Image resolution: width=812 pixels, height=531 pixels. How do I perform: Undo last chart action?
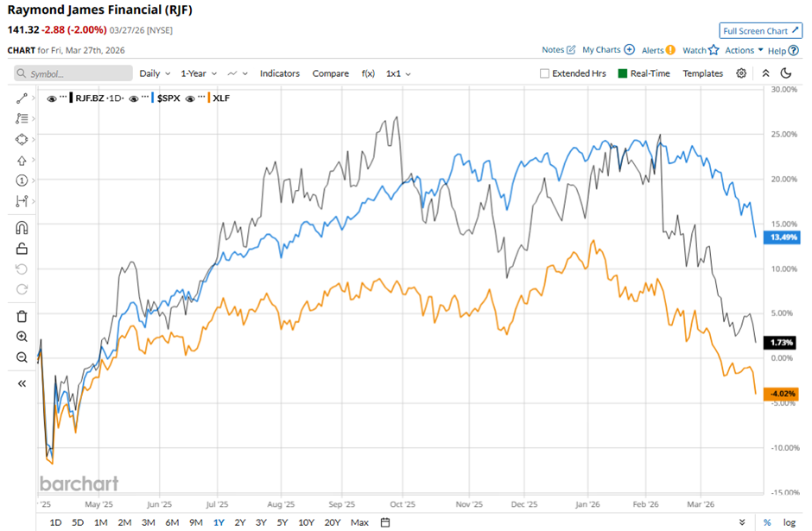tap(22, 269)
